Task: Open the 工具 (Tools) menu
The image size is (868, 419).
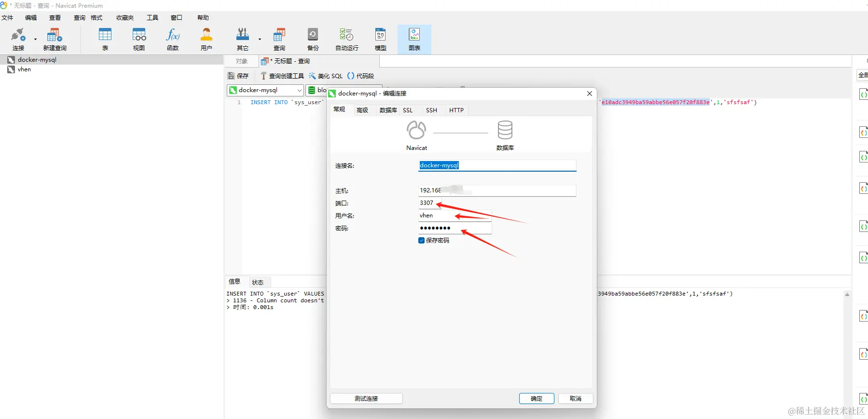Action: [x=152, y=18]
